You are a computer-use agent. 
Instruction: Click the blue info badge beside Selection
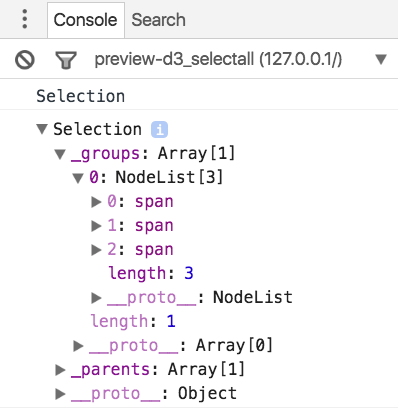point(159,129)
